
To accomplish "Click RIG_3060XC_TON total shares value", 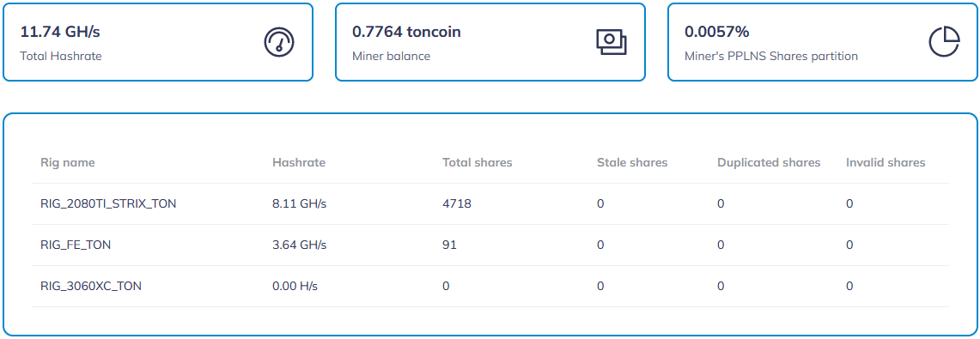I will coord(447,287).
